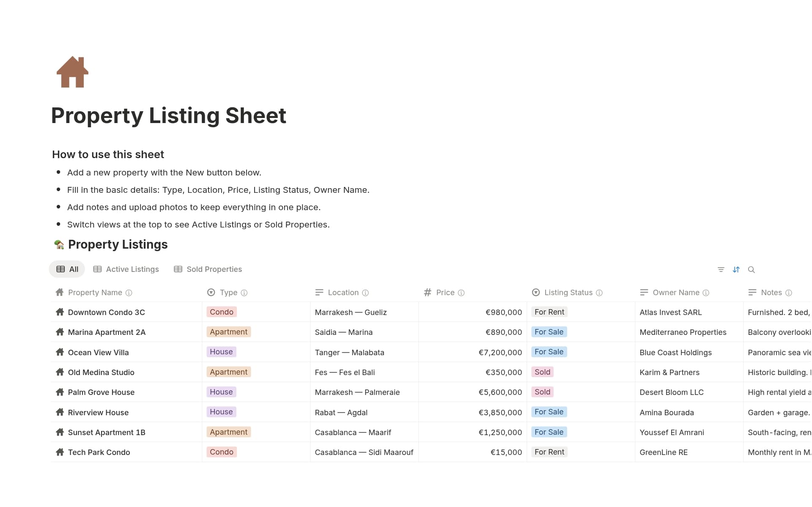The height and width of the screenshot is (507, 812).
Task: Click the info icon next to Notes header
Action: [x=789, y=292]
